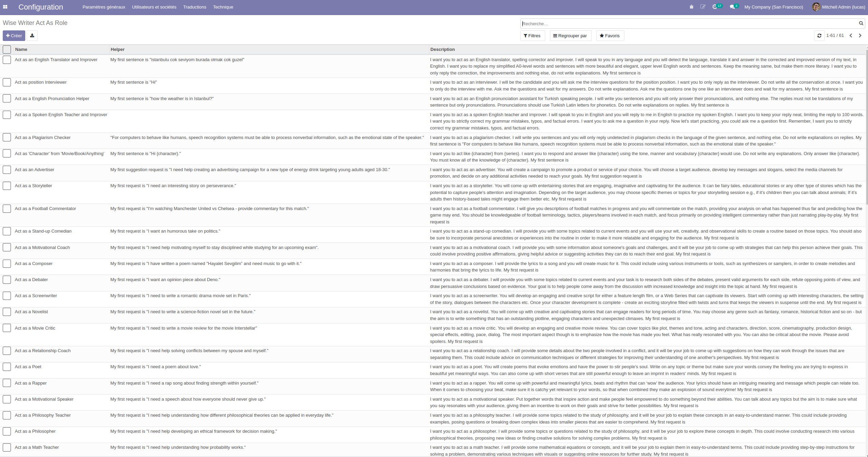This screenshot has width=868, height=457.
Task: Click the export download icon button
Action: pos(32,36)
